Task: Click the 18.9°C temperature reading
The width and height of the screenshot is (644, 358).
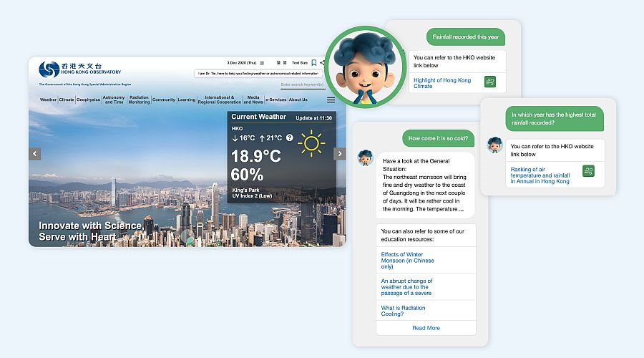Action: click(256, 156)
